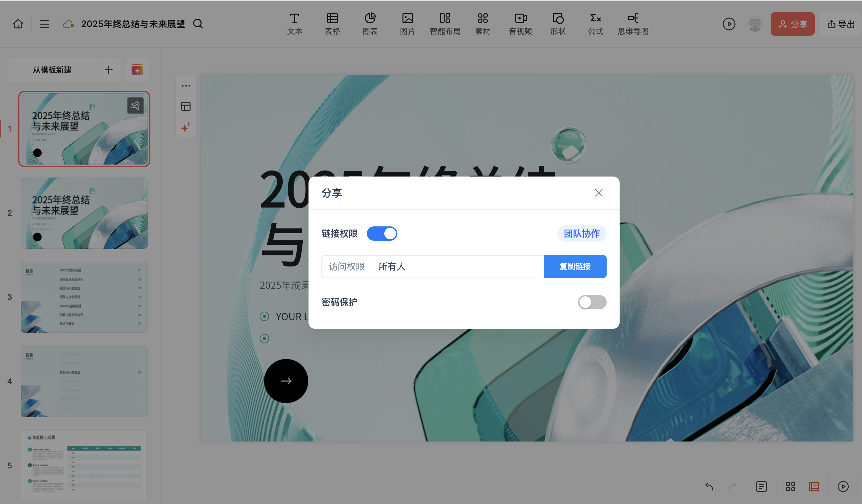Image resolution: width=862 pixels, height=504 pixels.
Task: Click the red AI sparkle icon
Action: click(x=186, y=127)
